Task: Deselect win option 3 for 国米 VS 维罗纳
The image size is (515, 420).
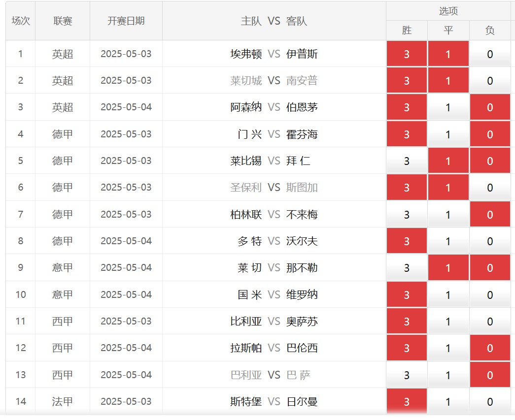Action: click(407, 294)
